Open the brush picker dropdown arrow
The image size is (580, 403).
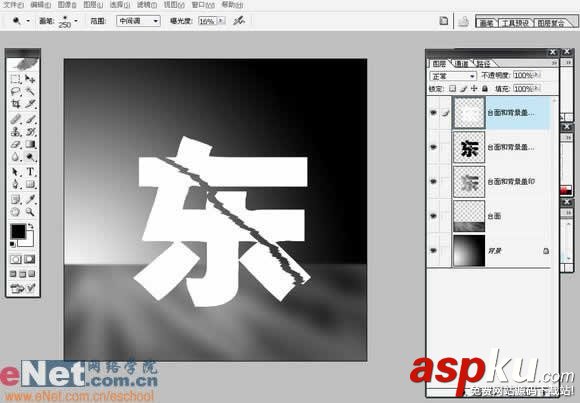(x=76, y=21)
